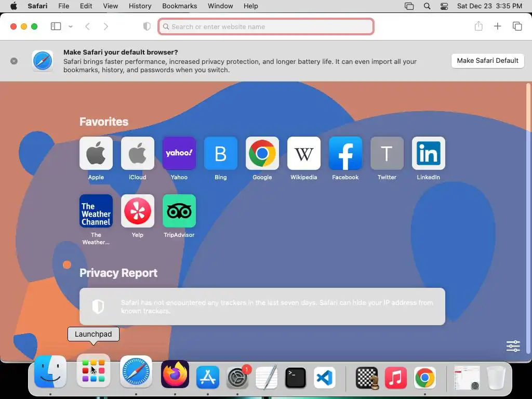Open the Bing favorite tile
The height and width of the screenshot is (399, 532).
click(x=220, y=153)
